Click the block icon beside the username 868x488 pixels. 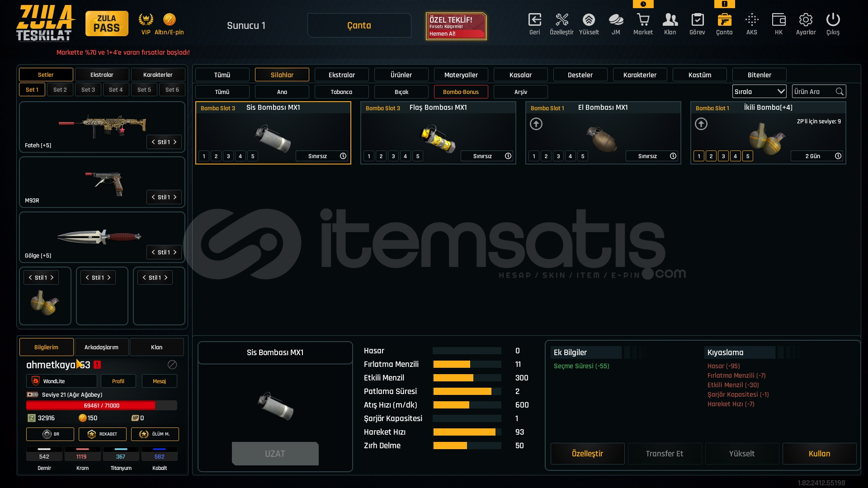point(172,365)
